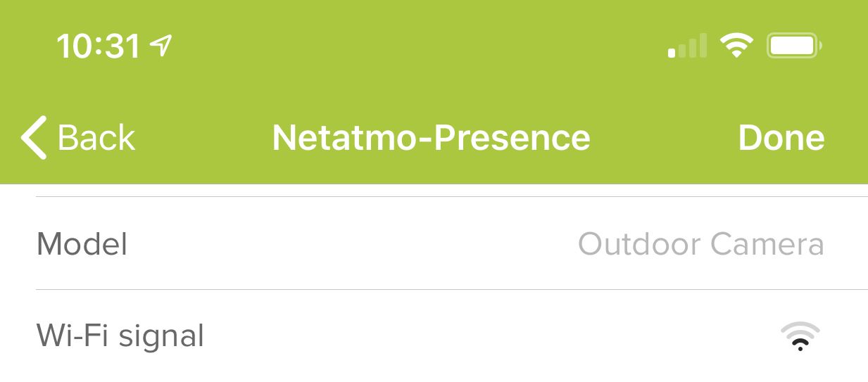Screen dimensions: 868x382
Task: Click the battery level icon
Action: [x=793, y=46]
